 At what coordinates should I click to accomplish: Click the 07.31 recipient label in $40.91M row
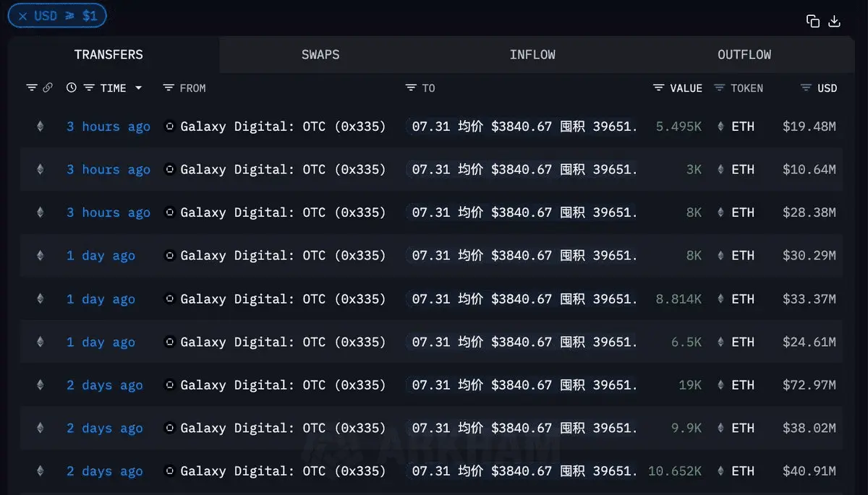(524, 471)
